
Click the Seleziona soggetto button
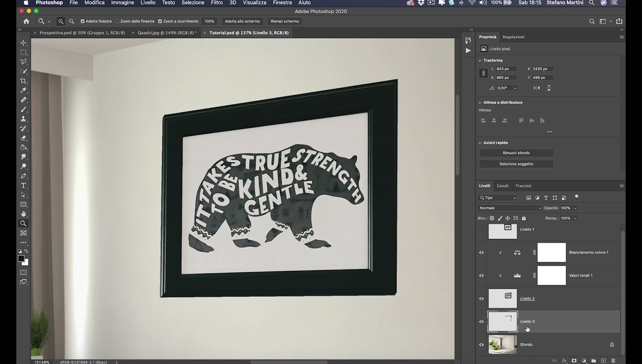coord(516,164)
